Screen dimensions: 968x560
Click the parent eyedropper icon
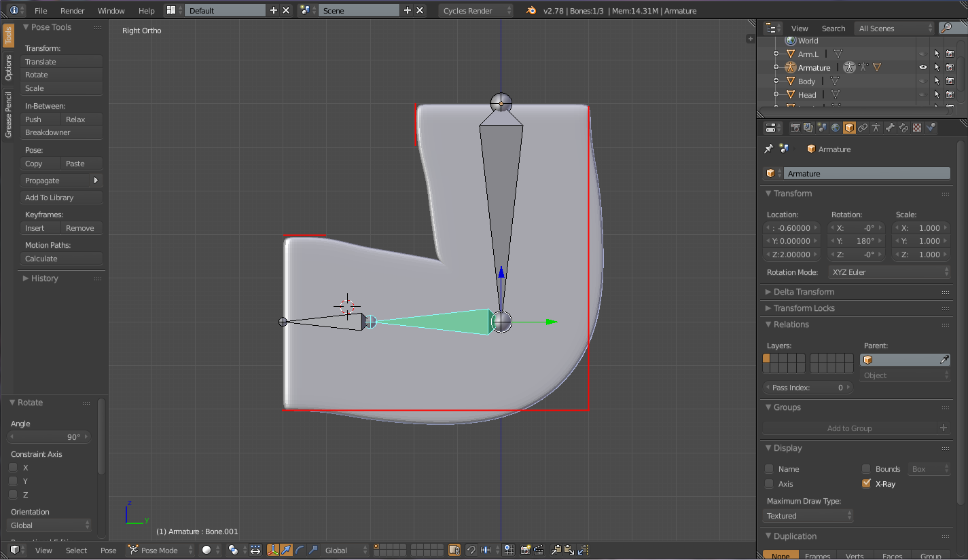(944, 360)
